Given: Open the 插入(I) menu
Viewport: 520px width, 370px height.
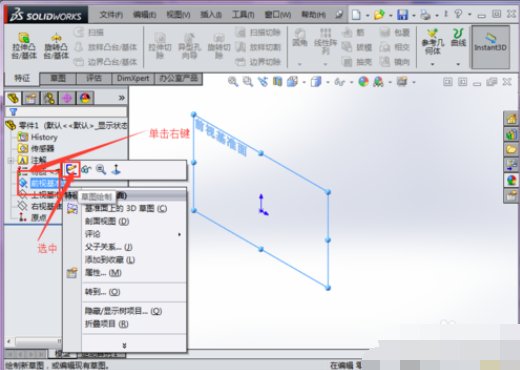Looking at the screenshot, I should pos(211,15).
